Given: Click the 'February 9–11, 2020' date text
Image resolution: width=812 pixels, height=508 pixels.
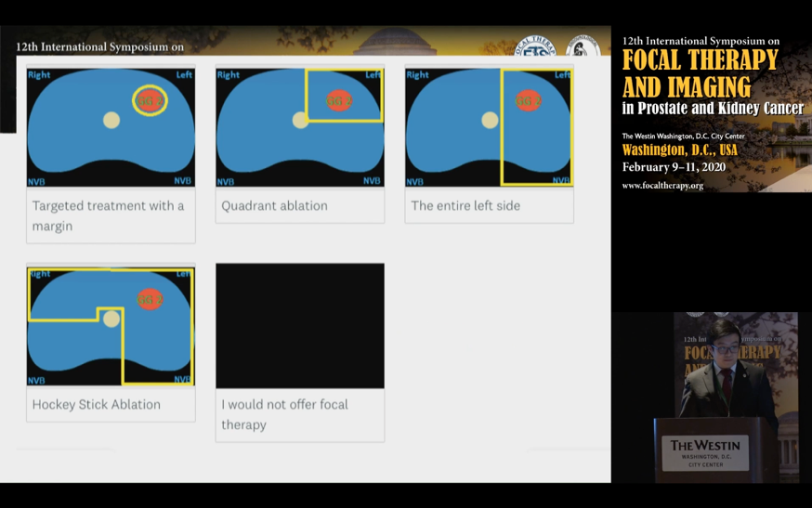Looking at the screenshot, I should coord(674,167).
